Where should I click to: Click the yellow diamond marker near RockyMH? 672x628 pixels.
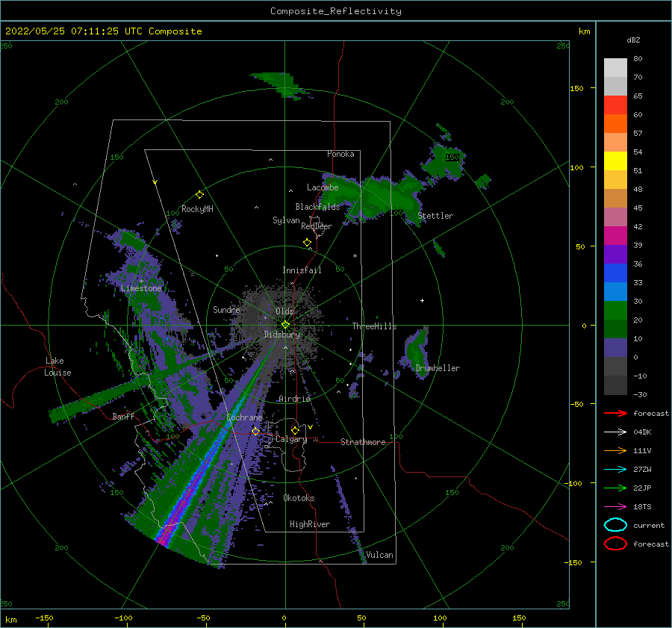pyautogui.click(x=199, y=195)
